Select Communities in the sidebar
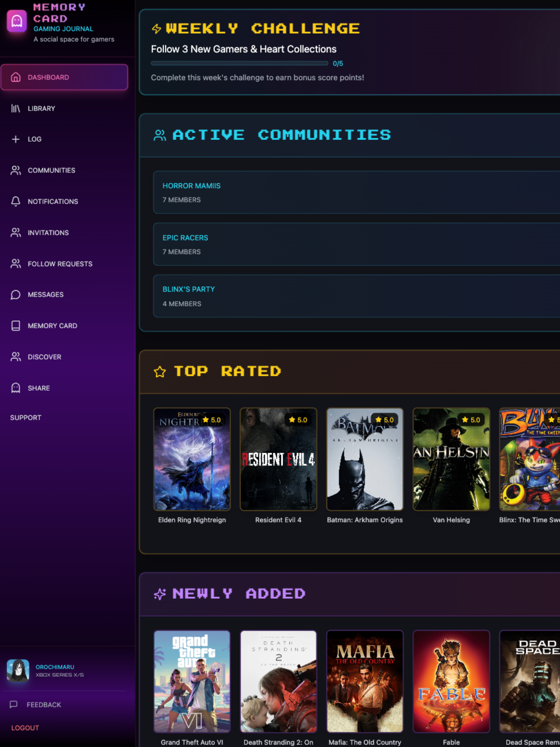560x747 pixels. 64,170
